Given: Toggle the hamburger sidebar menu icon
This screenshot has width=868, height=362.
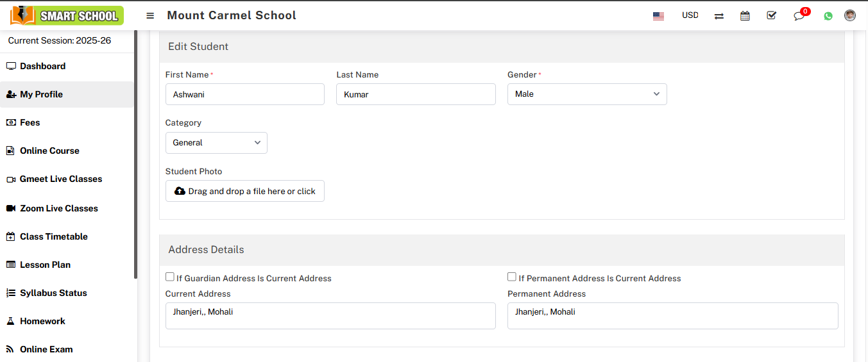Looking at the screenshot, I should [x=150, y=15].
